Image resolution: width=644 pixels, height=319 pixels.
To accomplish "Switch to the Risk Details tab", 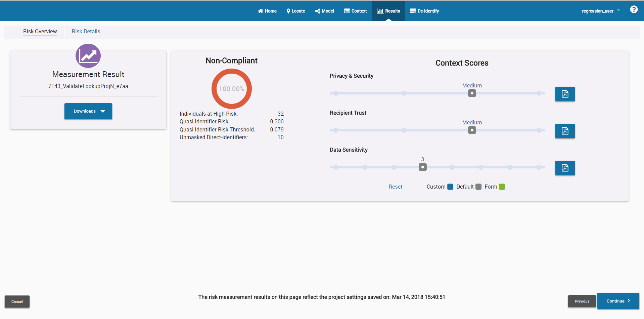I will coord(86,32).
